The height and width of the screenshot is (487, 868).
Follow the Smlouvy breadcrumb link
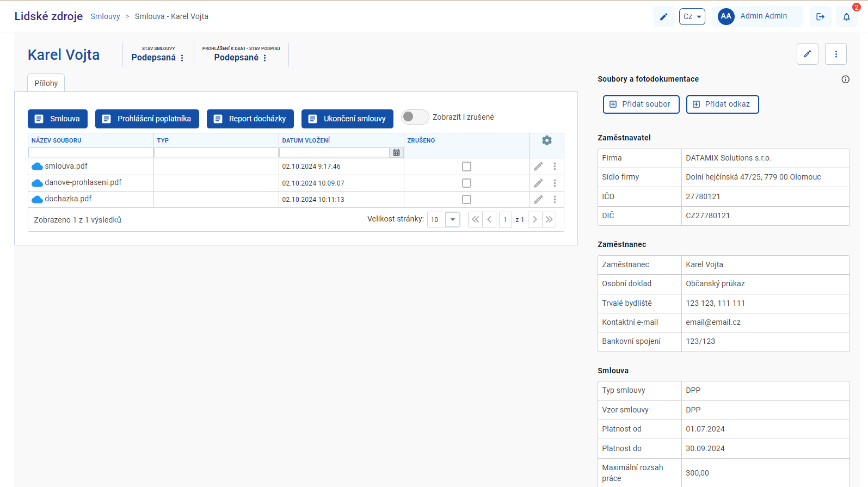click(105, 16)
